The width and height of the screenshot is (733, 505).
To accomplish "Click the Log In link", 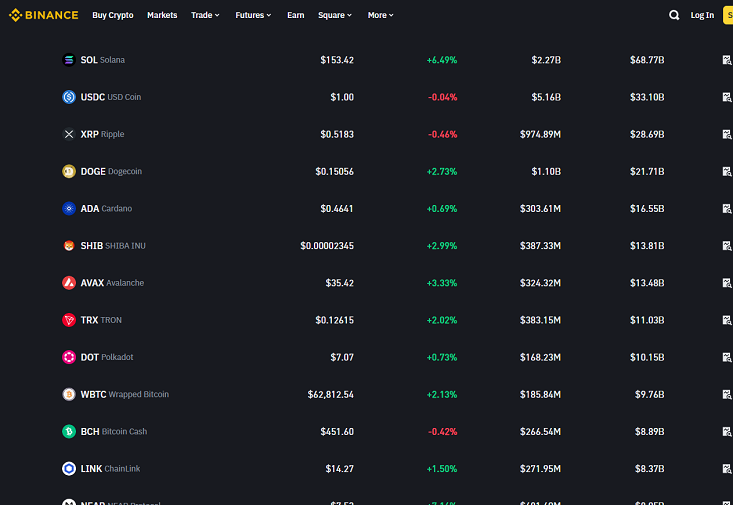I will 702,15.
